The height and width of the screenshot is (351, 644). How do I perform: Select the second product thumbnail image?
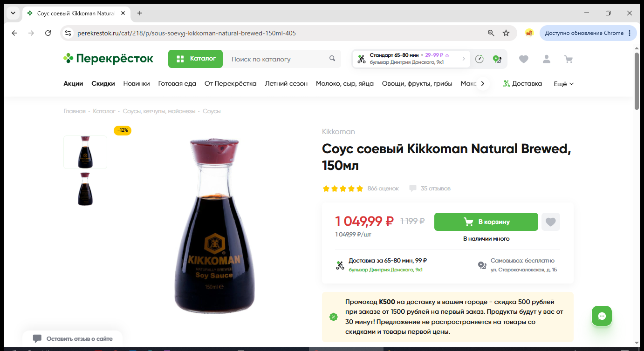pyautogui.click(x=85, y=189)
